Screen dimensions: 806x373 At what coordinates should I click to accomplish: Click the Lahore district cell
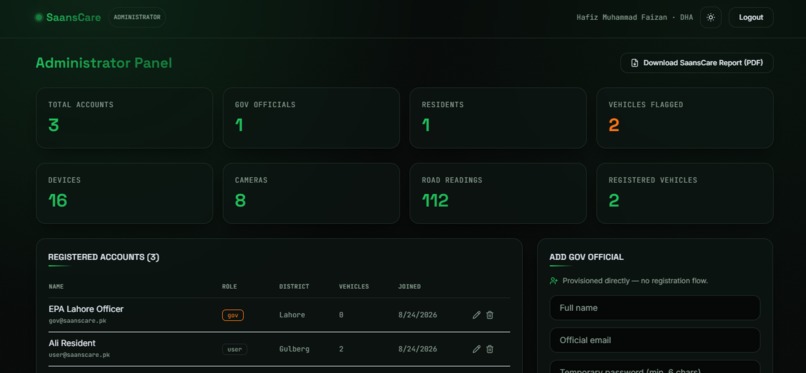point(292,315)
